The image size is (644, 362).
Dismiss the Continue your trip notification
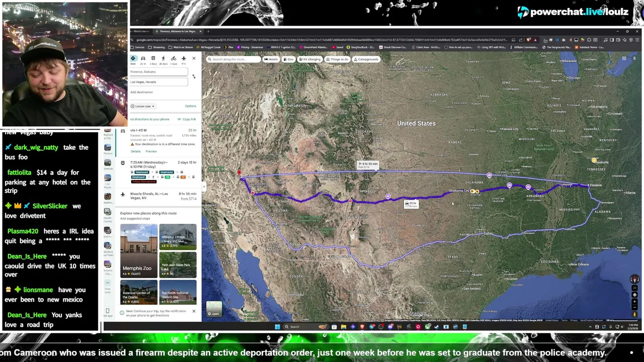tap(194, 311)
